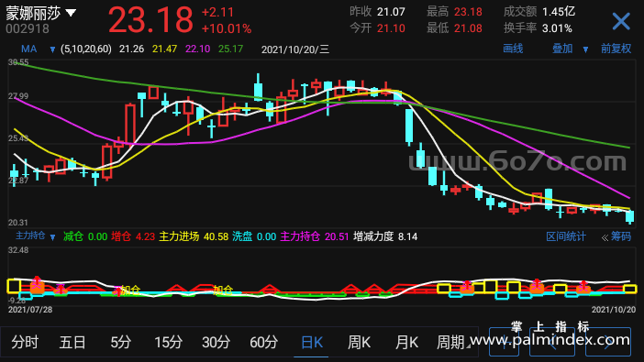
Task: Click the 32.48 indicator axis label
Action: click(x=18, y=250)
